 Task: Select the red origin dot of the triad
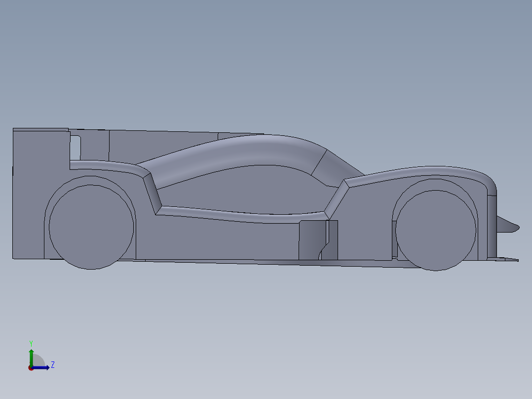tap(31, 368)
